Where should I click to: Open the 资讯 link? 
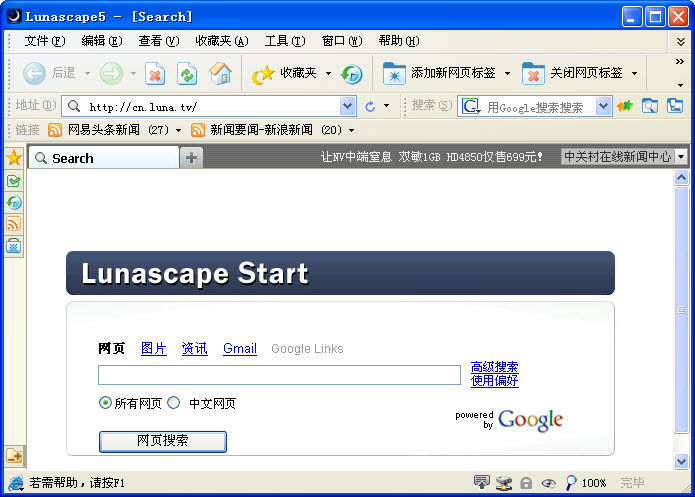click(194, 348)
